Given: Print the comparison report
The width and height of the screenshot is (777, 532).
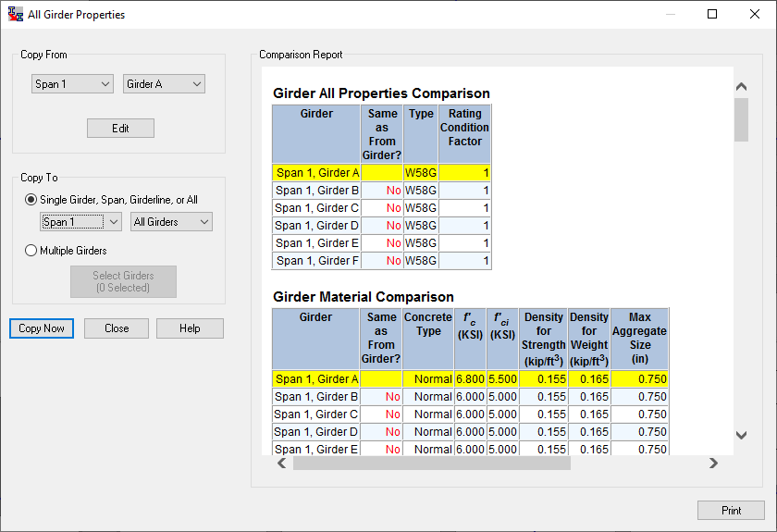Looking at the screenshot, I should point(731,511).
